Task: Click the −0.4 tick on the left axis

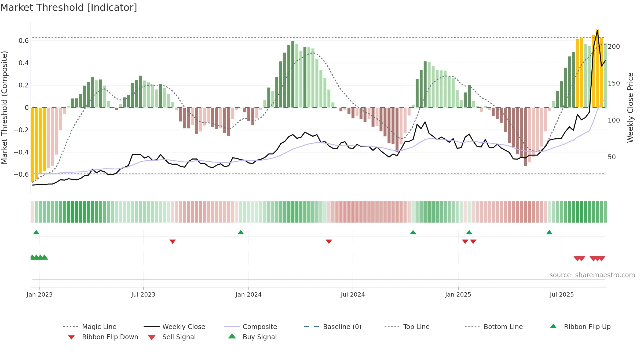Action: point(21,152)
